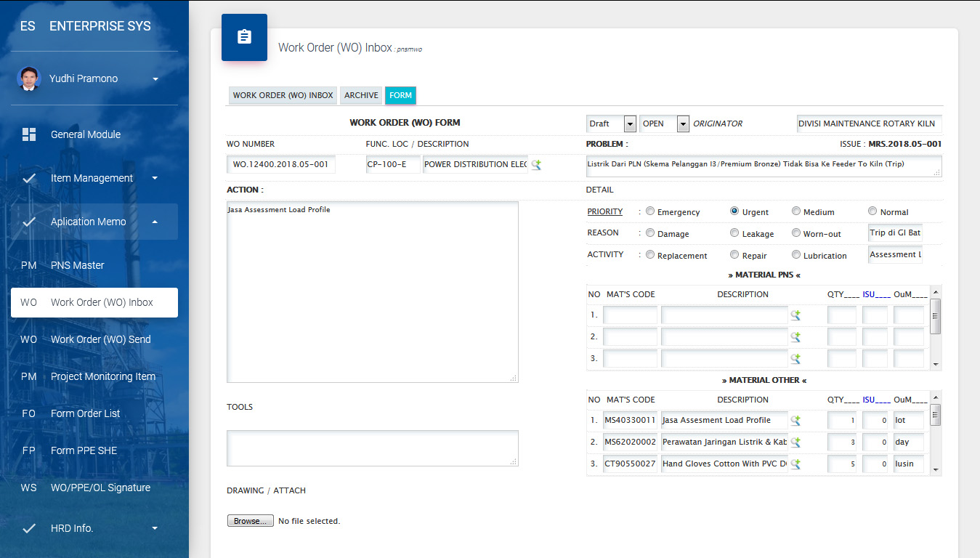Choose Leakage as the reason

[734, 233]
